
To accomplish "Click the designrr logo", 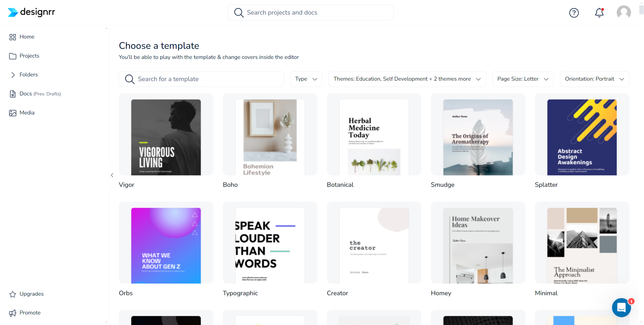I will [31, 12].
